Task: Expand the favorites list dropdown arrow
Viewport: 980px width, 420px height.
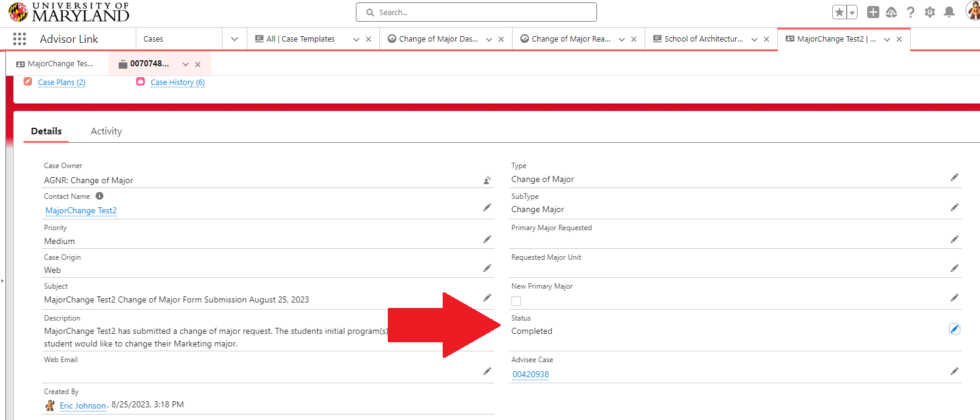Action: (x=852, y=12)
